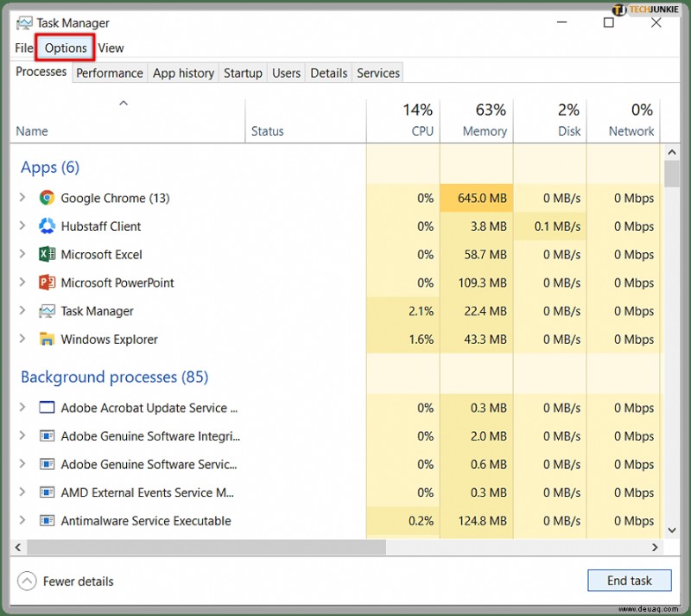
Task: Switch to the Performance tab
Action: 110,73
